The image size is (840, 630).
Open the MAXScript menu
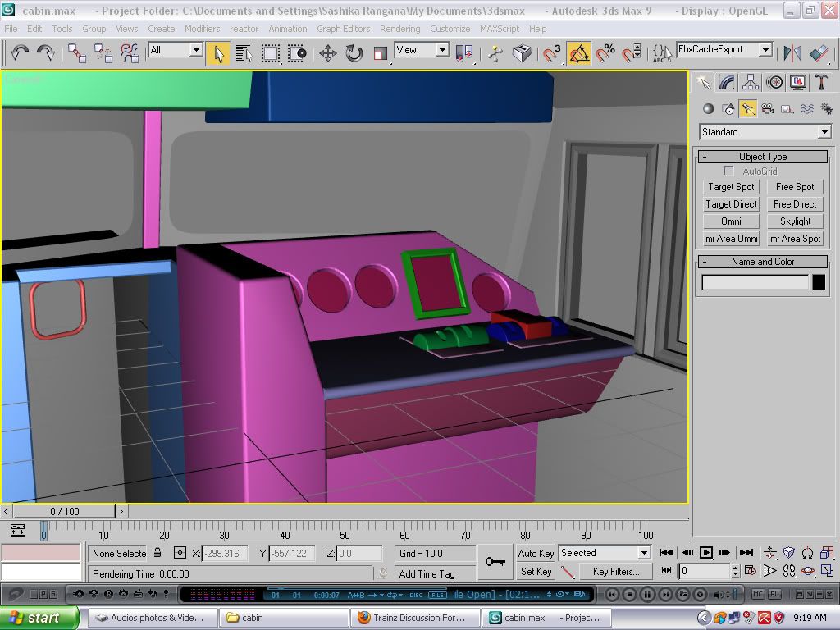[500, 29]
